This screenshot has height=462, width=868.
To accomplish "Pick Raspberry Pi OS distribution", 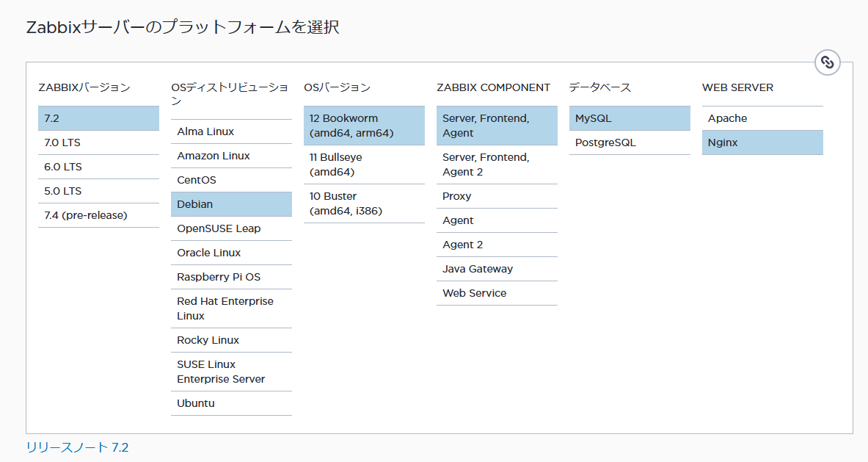I will [x=231, y=277].
